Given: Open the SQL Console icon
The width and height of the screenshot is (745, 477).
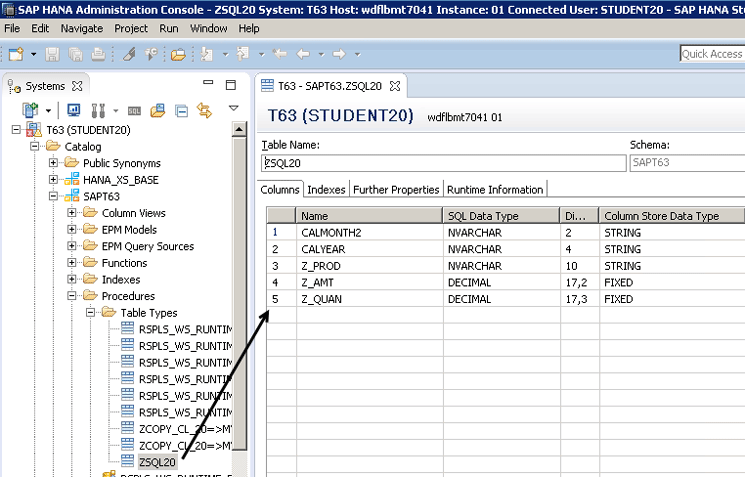Looking at the screenshot, I should tap(134, 111).
